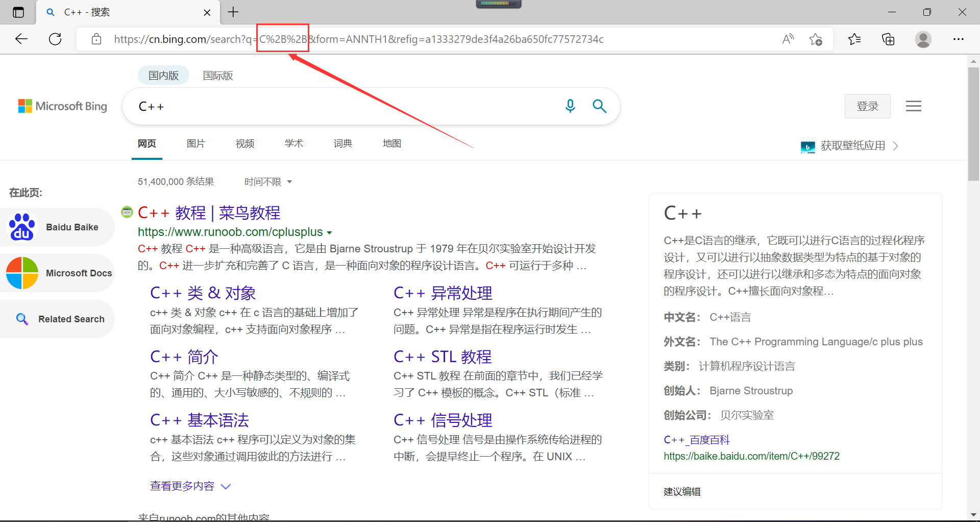This screenshot has width=980, height=522.
Task: Open browser Settings and more menu
Action: [x=959, y=39]
